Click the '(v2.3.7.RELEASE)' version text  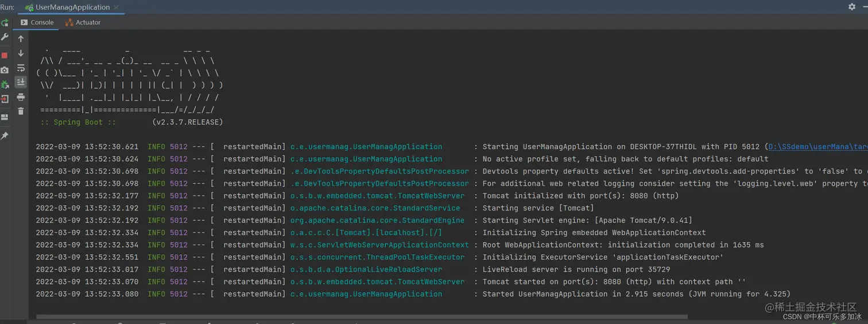click(x=188, y=122)
